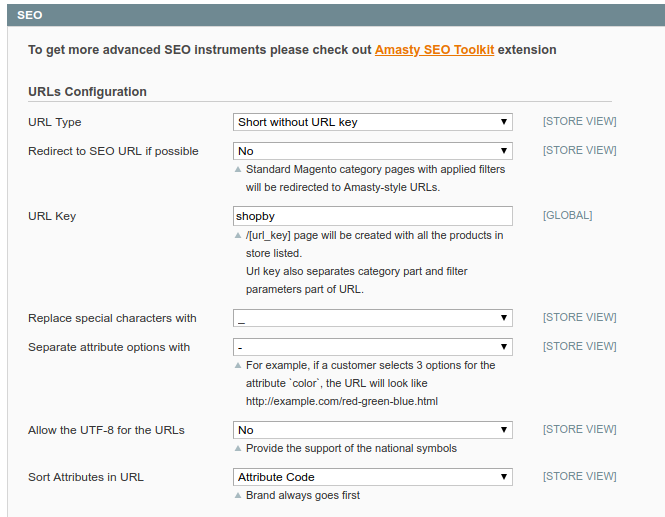Click the Redirect to SEO URL label

[x=113, y=151]
